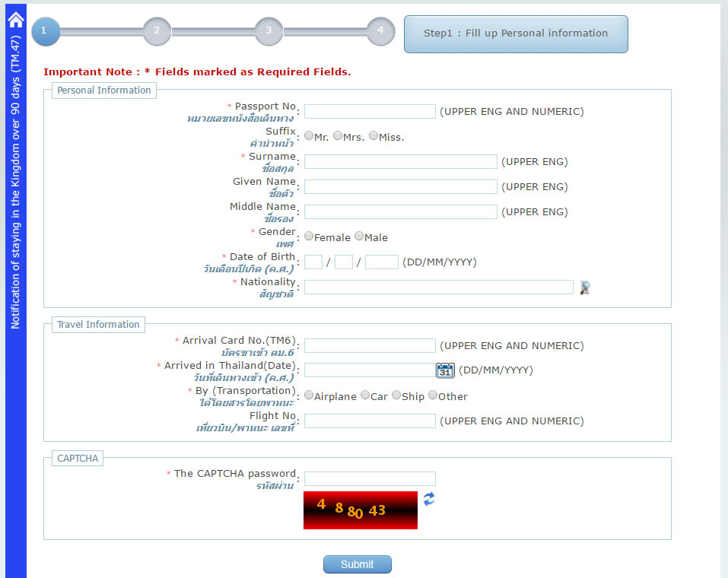The height and width of the screenshot is (578, 728).
Task: Focus the Surname input field
Action: 401,161
